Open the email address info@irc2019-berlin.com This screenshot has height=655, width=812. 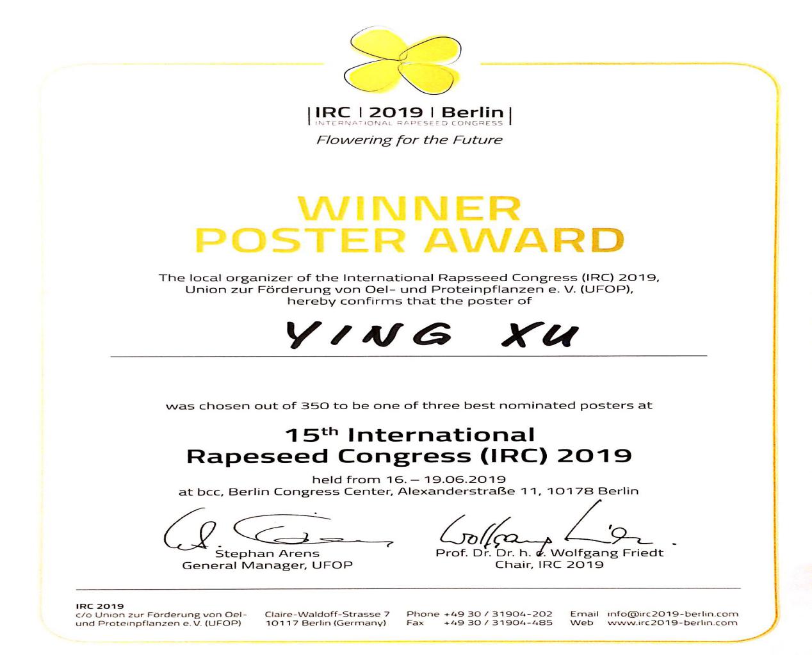pyautogui.click(x=672, y=614)
